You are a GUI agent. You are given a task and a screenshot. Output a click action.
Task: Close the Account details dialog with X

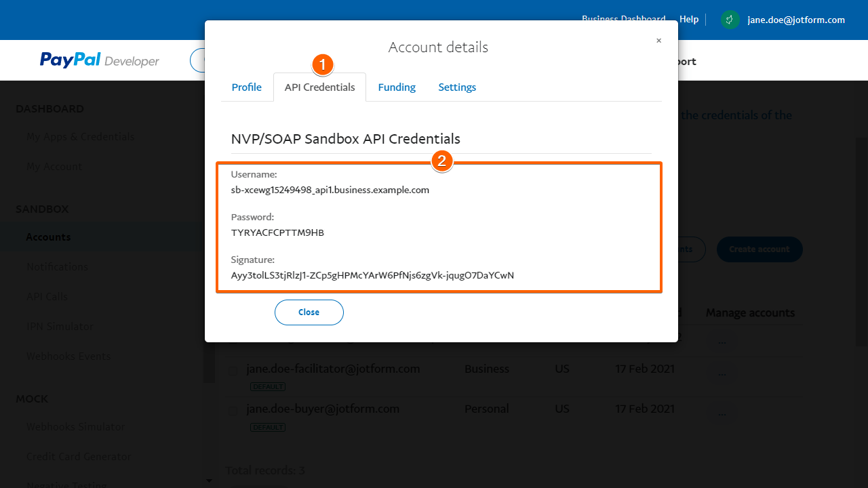tap(658, 41)
